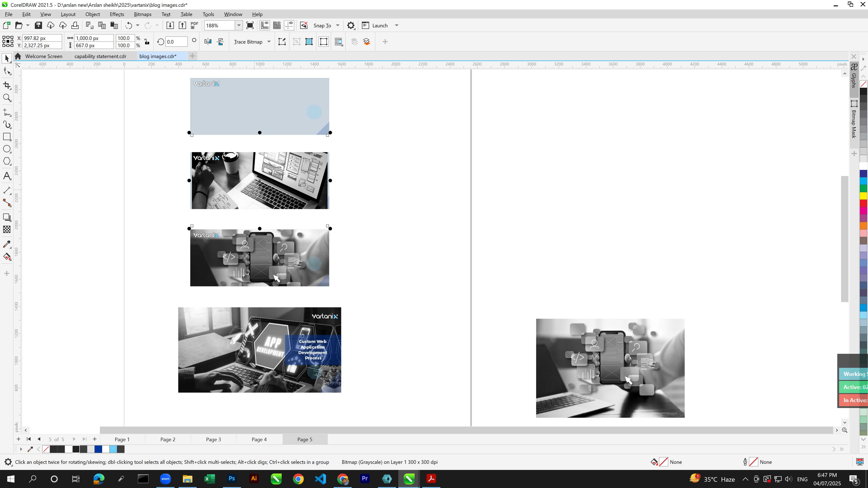Select the Zoom tool in the toolbox
This screenshot has height=488, width=868.
click(7, 98)
